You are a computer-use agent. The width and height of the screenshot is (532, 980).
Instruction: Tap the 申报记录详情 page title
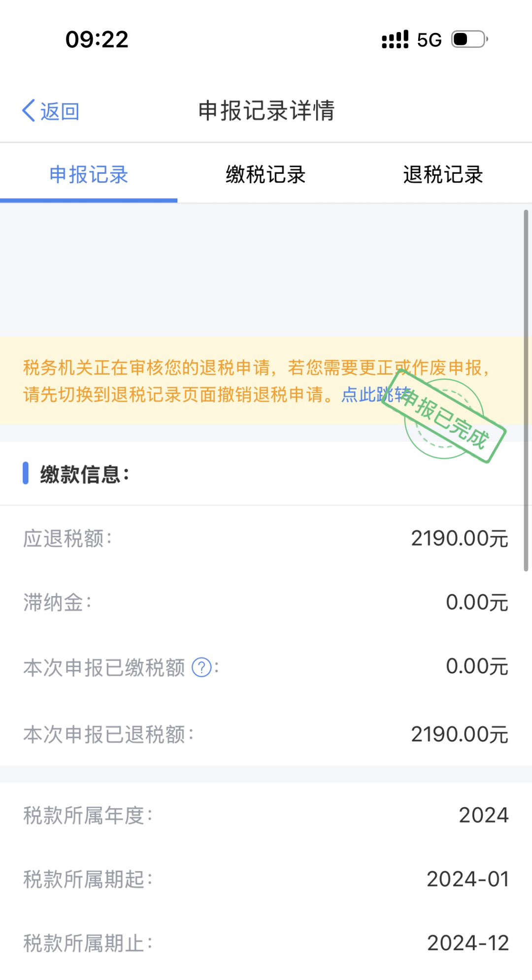pos(266,110)
